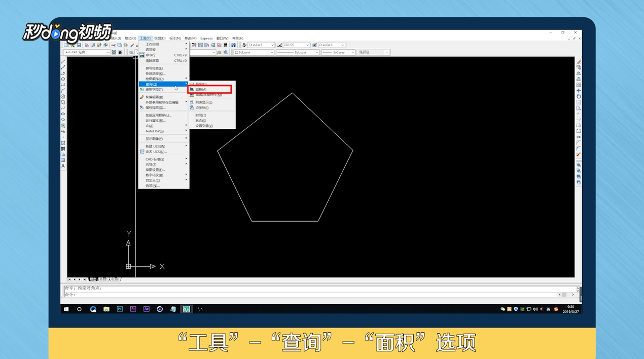Choose 时间(T) in the submenu
644x359 pixels.
pyautogui.click(x=212, y=115)
